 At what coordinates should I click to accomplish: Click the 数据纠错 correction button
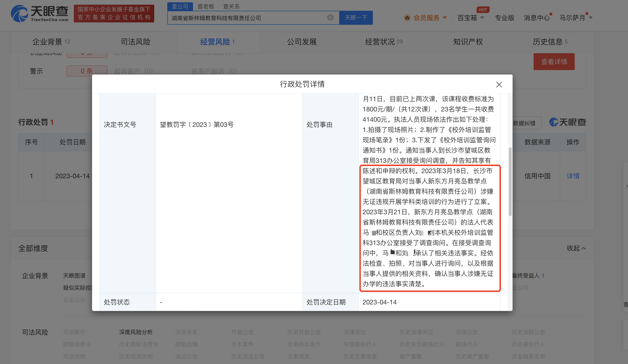click(x=525, y=123)
